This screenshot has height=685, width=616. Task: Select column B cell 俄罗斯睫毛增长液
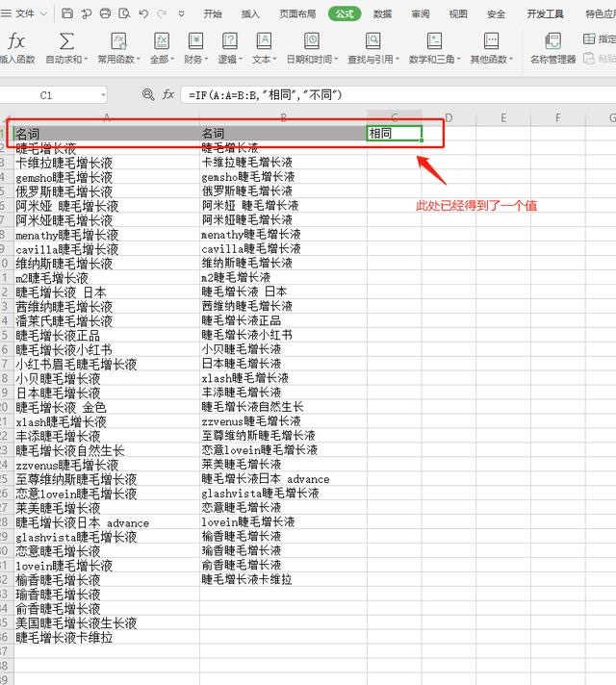283,191
